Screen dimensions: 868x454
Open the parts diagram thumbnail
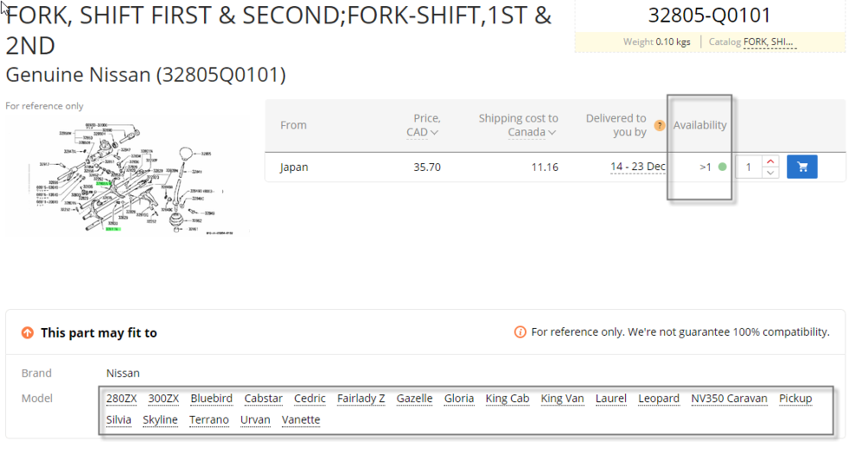click(128, 177)
